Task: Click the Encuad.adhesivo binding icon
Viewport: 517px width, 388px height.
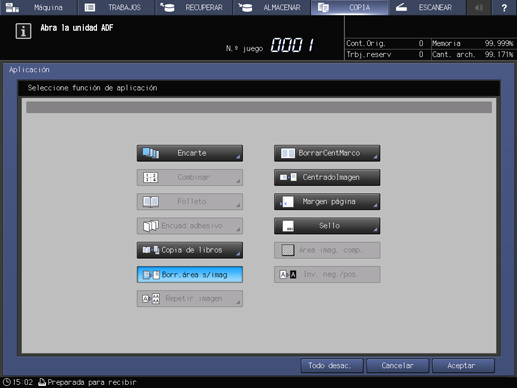Action: [151, 226]
